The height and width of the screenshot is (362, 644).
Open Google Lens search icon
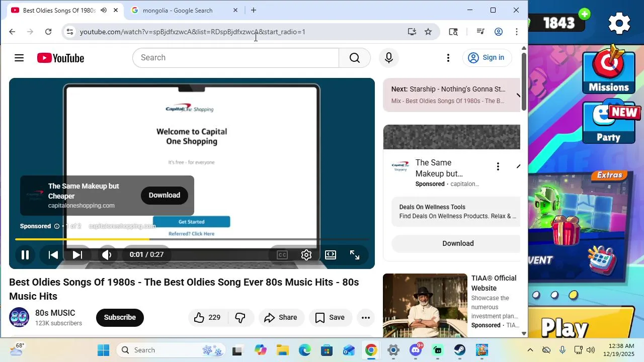click(453, 32)
